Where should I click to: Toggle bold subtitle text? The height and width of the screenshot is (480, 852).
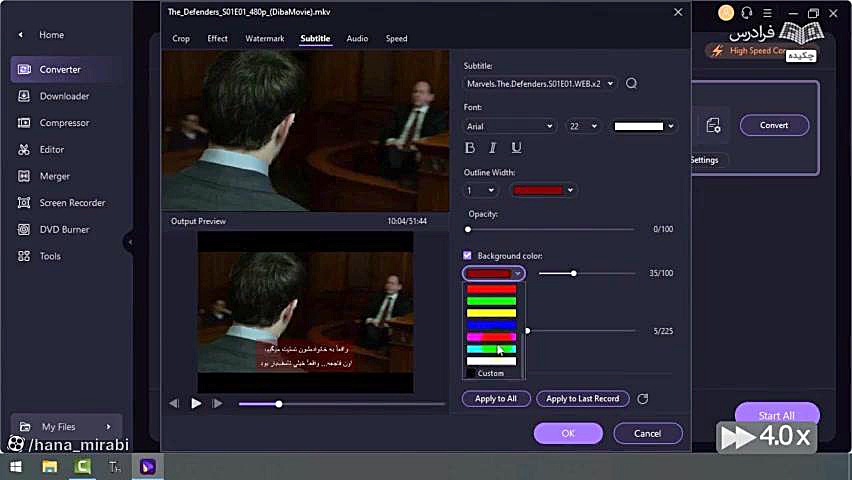coord(470,148)
